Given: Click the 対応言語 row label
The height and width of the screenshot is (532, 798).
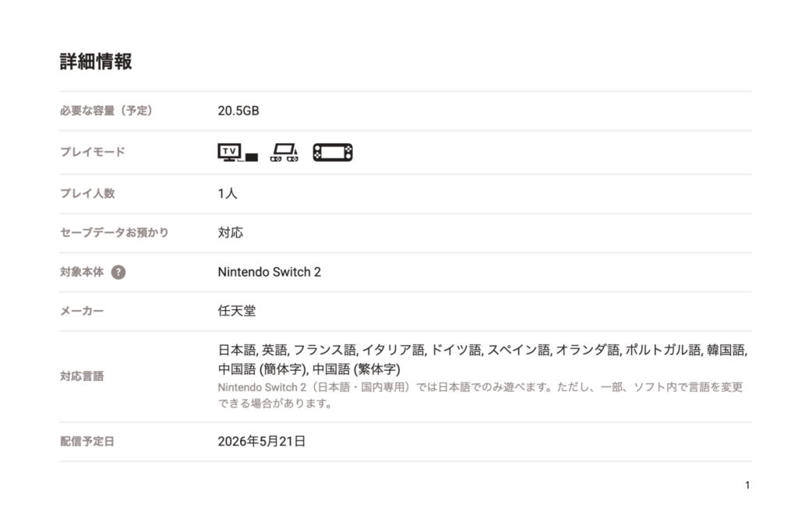Looking at the screenshot, I should [x=82, y=376].
